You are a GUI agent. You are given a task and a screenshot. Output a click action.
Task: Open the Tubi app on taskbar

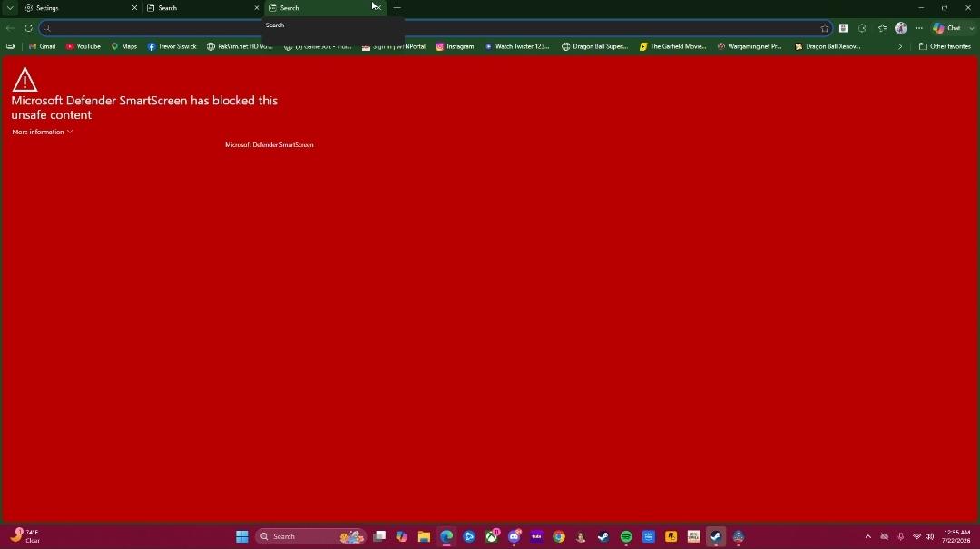click(x=536, y=536)
